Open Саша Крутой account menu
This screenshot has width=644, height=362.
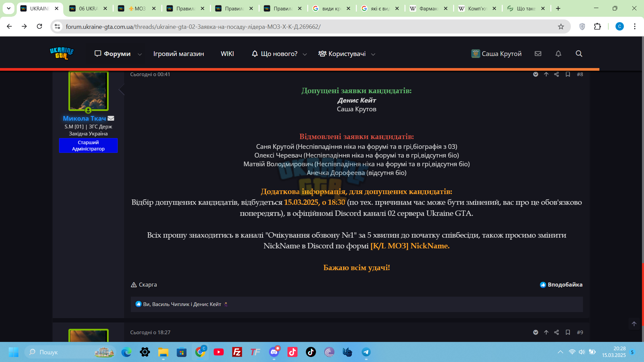496,54
